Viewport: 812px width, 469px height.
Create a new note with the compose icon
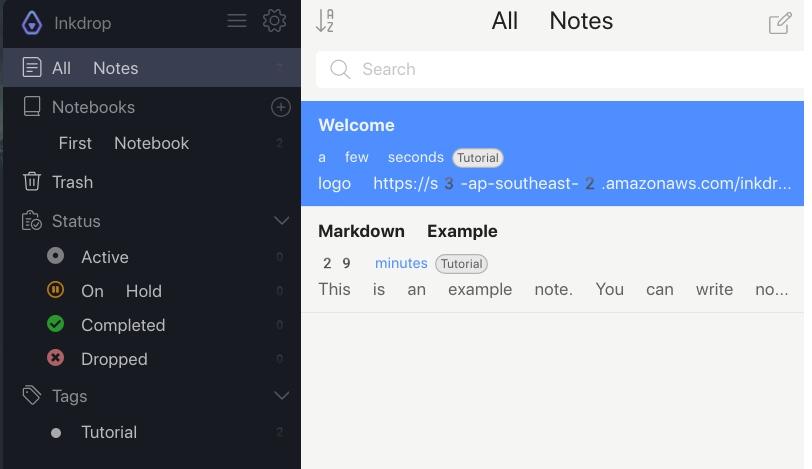pyautogui.click(x=780, y=23)
